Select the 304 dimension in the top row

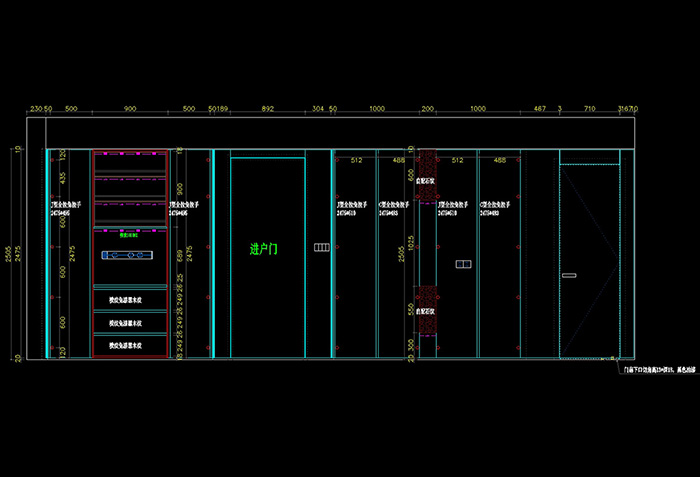click(318, 108)
